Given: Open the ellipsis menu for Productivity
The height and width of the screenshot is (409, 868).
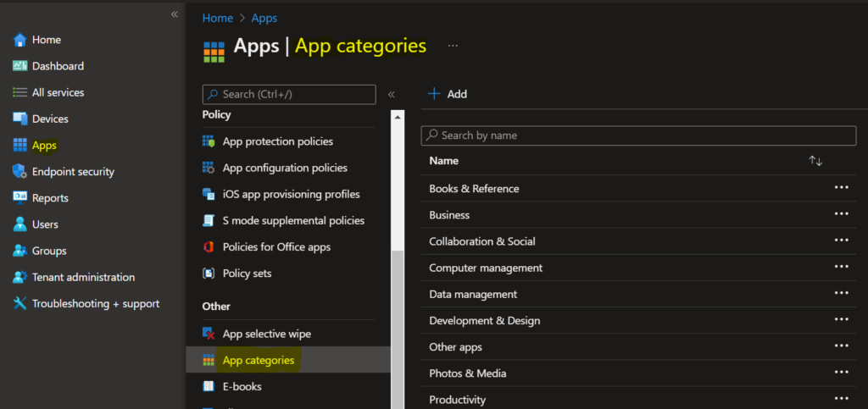Looking at the screenshot, I should pos(842,398).
